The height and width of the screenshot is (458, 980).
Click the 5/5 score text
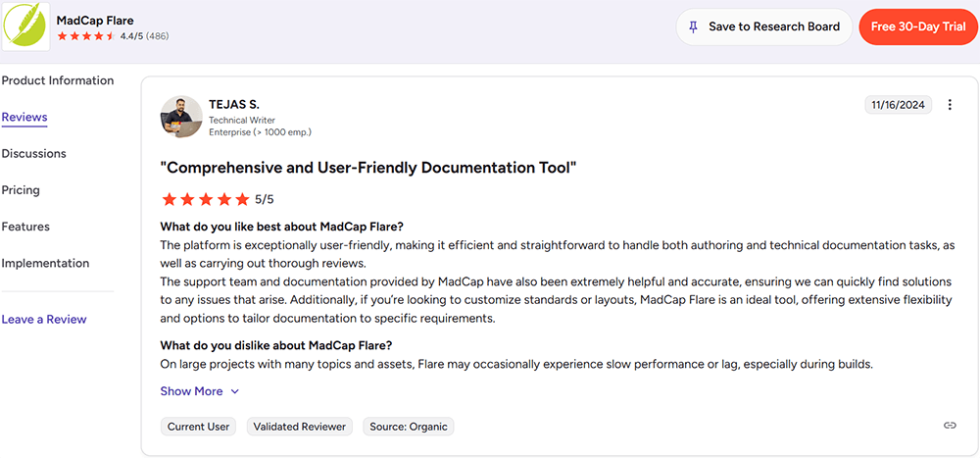pyautogui.click(x=265, y=200)
